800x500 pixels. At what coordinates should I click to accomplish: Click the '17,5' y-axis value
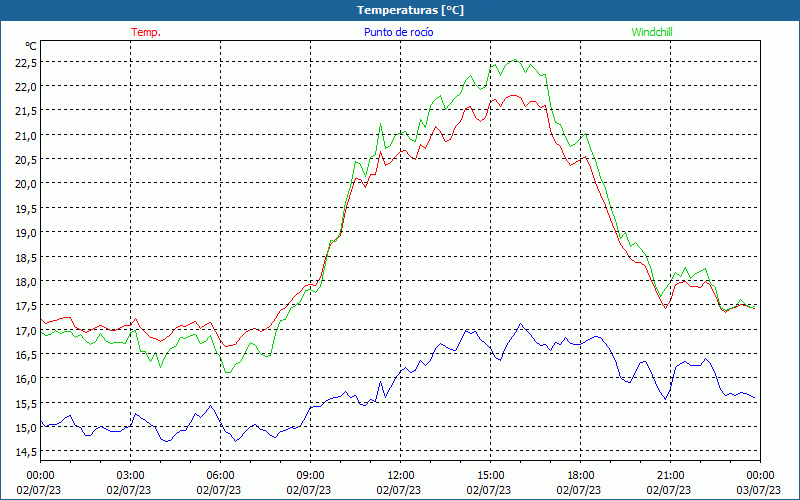pos(26,306)
